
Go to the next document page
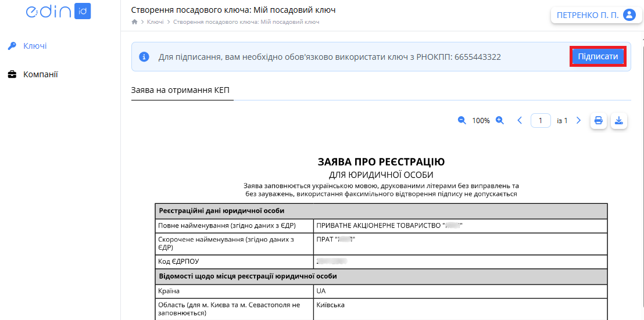[x=578, y=120]
